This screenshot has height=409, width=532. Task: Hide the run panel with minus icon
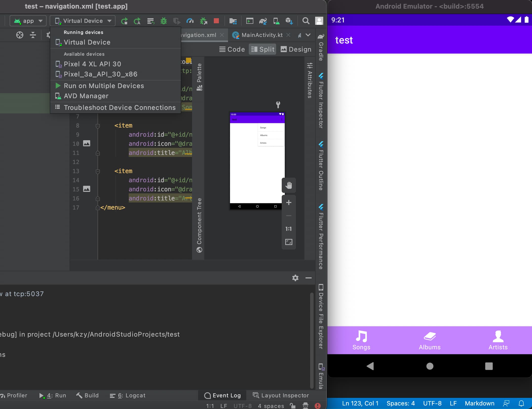click(308, 278)
